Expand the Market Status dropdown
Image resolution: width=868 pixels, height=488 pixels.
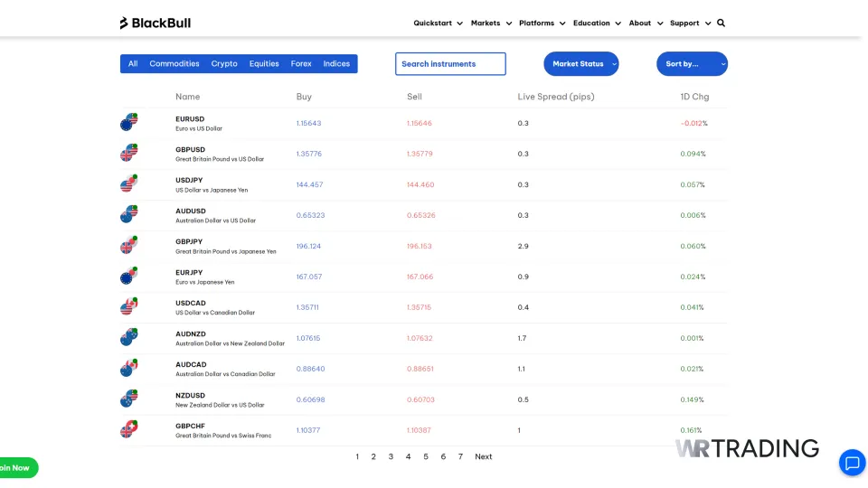[x=580, y=64]
